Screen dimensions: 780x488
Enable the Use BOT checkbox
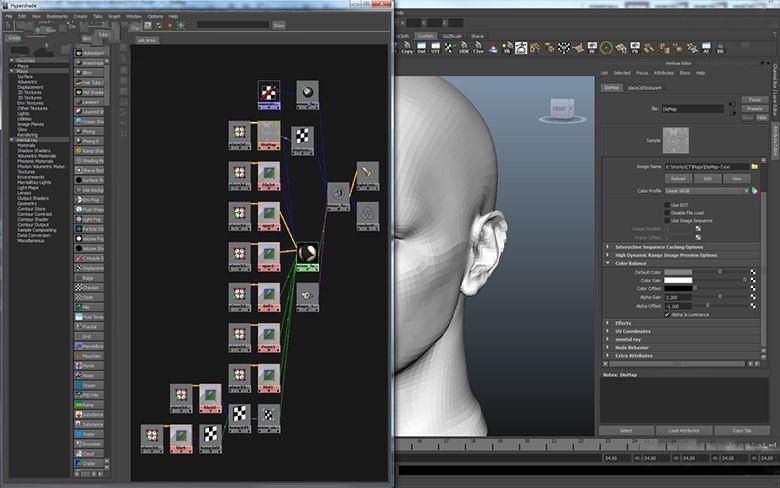667,205
